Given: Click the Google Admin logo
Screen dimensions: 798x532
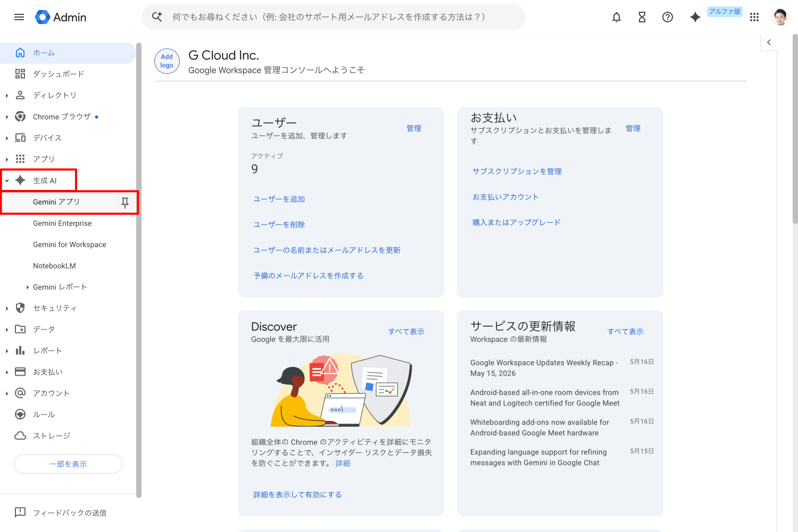Looking at the screenshot, I should pyautogui.click(x=61, y=17).
